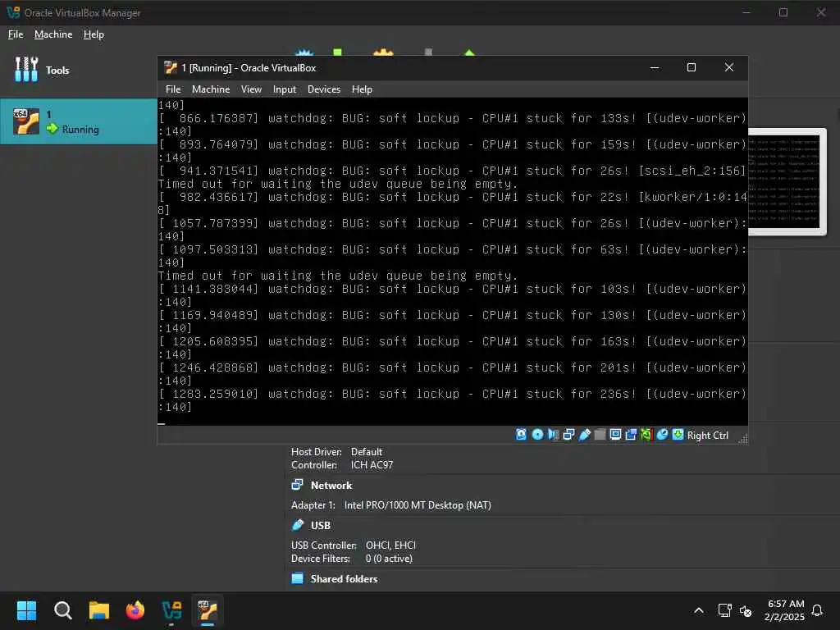Screen dimensions: 840x630
Task: Select virtual machine "1" Running in Manager list
Action: click(x=78, y=121)
